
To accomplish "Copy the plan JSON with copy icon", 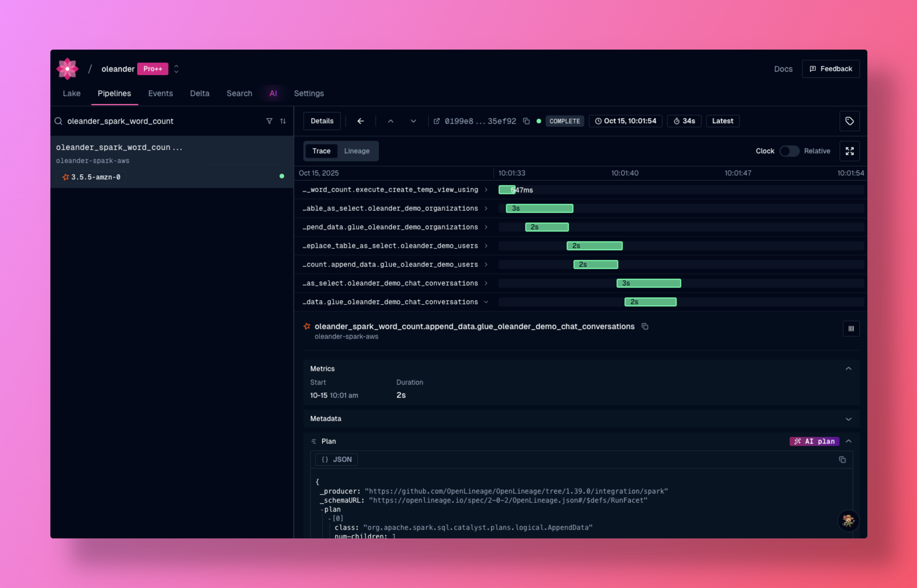I will tap(842, 460).
